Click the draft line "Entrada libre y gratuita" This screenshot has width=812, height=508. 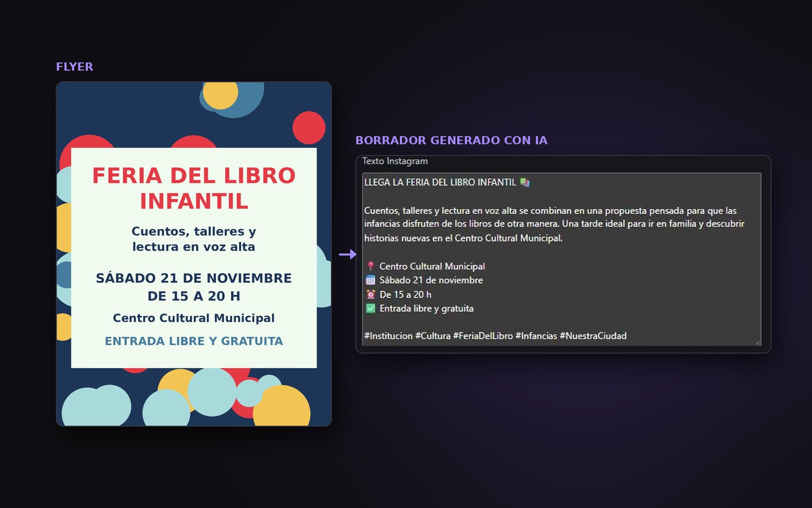pos(426,308)
